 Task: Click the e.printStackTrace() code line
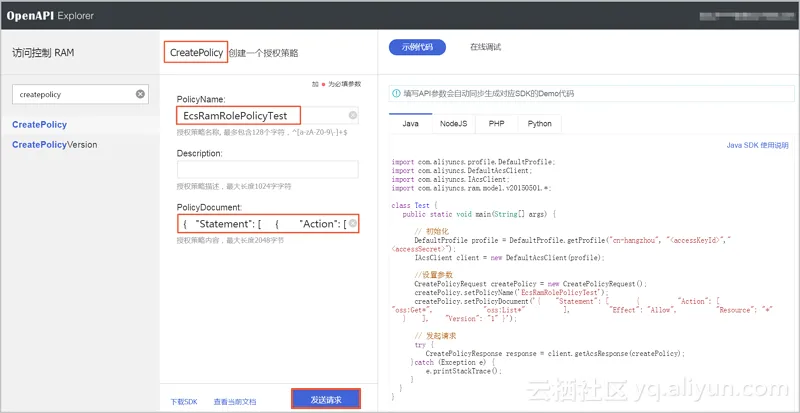click(463, 371)
